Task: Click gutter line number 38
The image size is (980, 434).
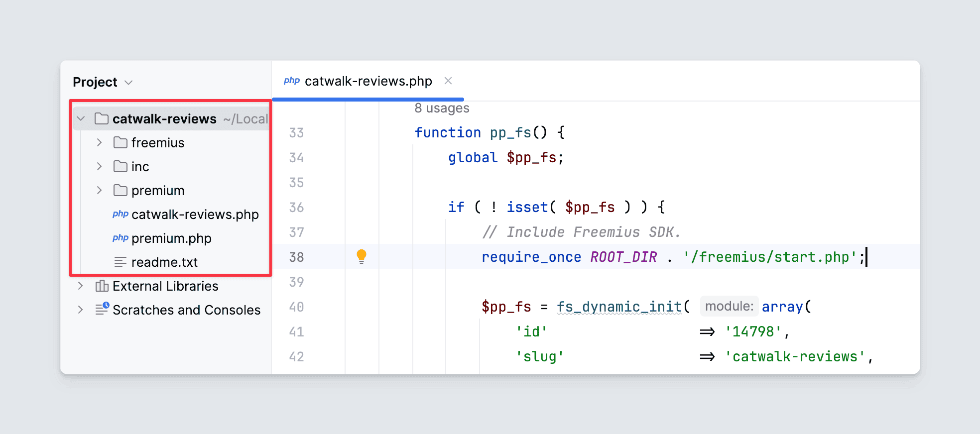Action: pyautogui.click(x=296, y=257)
